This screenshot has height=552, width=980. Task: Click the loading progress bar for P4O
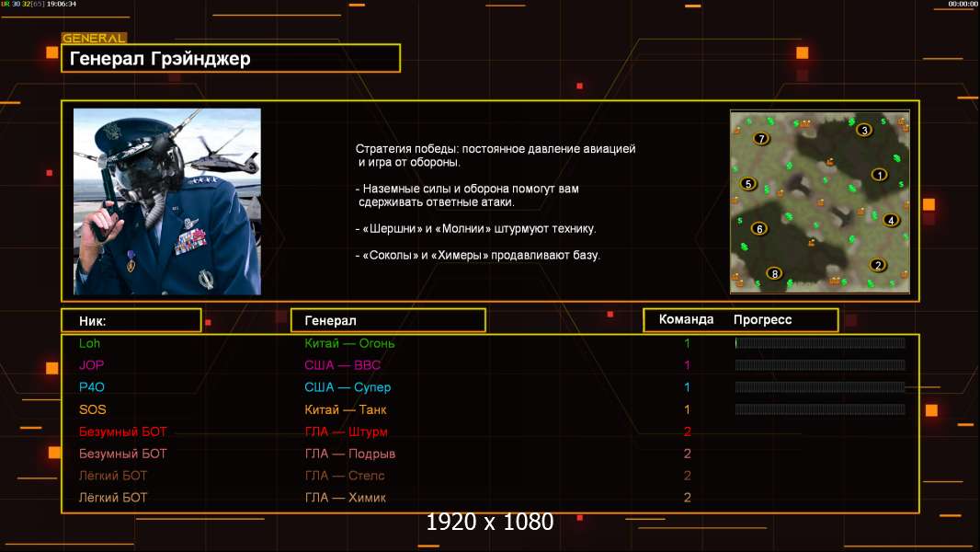(820, 387)
